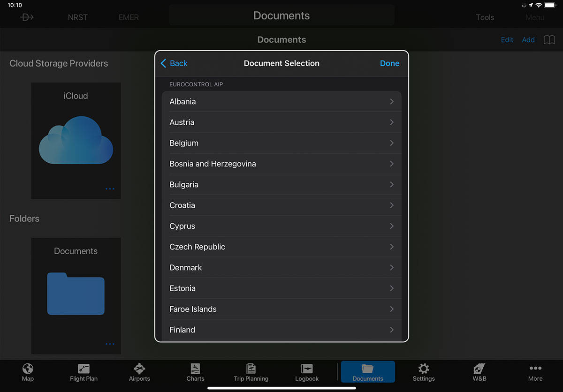Open the W&B tab

coord(479,372)
